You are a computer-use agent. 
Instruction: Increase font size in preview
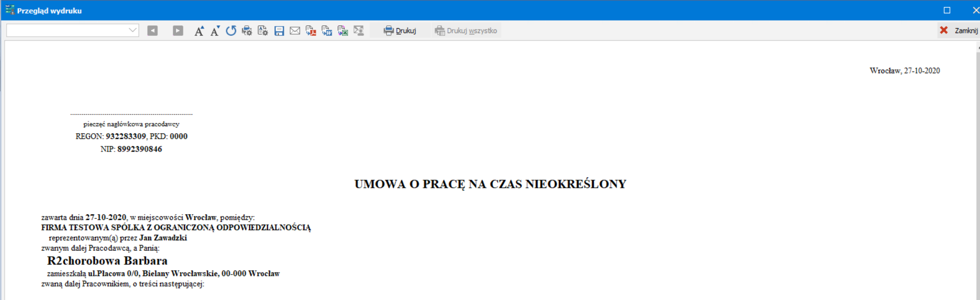point(199,31)
